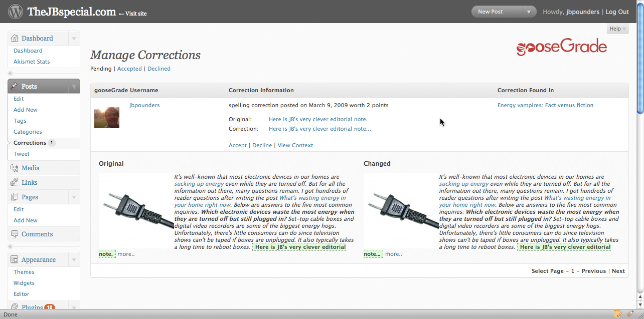This screenshot has width=644, height=319.
Task: Collapse the Posts menu arrow
Action: [74, 86]
